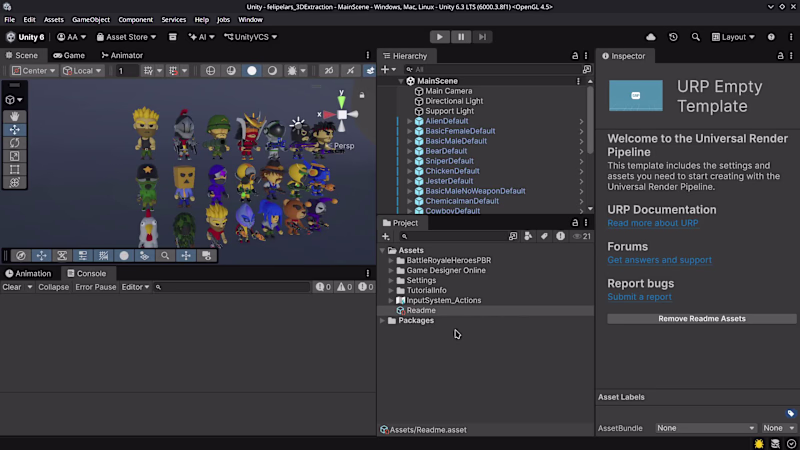
Task: Open Get answers and support link
Action: 659,260
